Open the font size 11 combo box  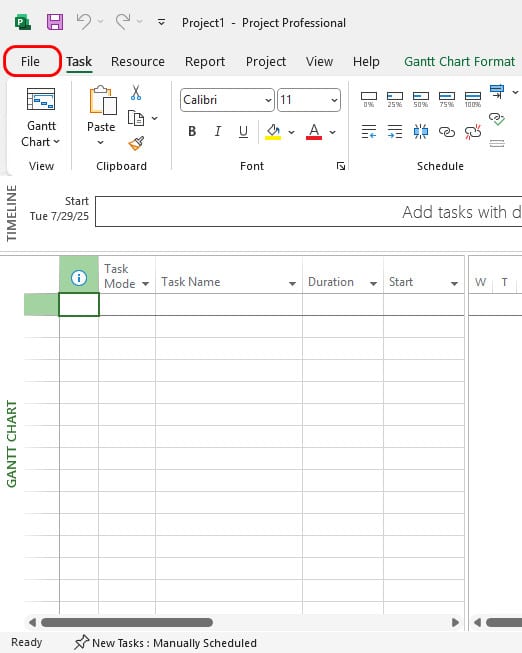coord(309,100)
